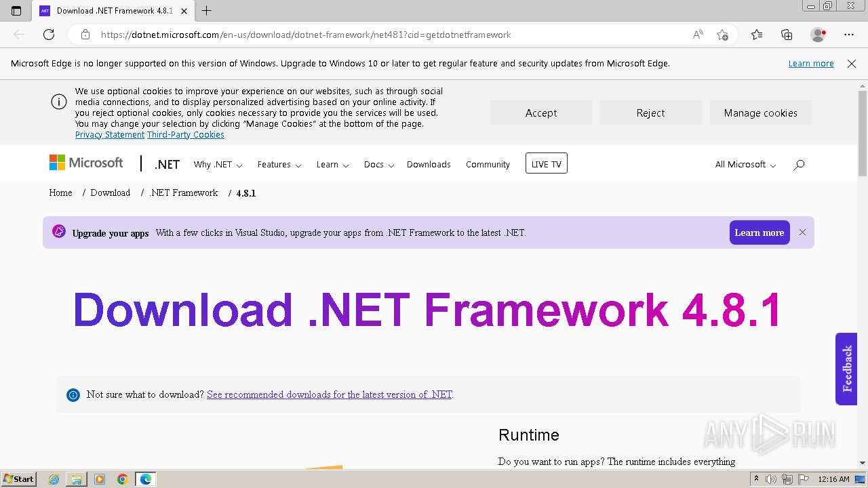Open File Explorer from taskbar
868x488 pixels.
(x=77, y=479)
